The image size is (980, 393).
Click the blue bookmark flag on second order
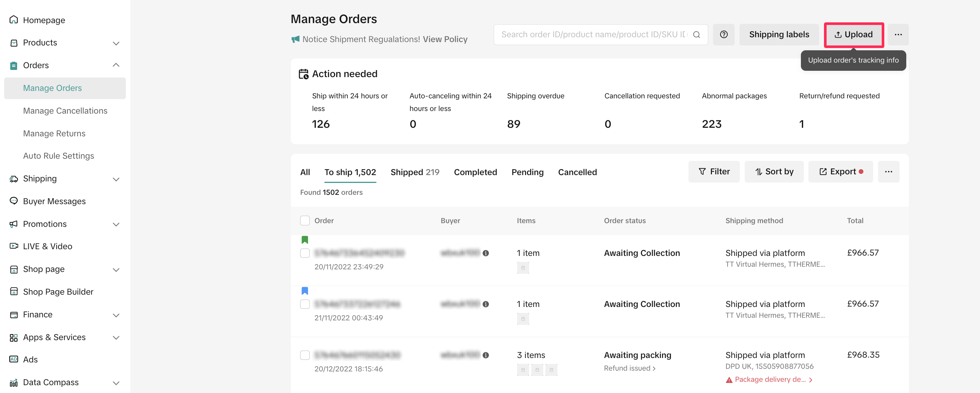pyautogui.click(x=304, y=291)
